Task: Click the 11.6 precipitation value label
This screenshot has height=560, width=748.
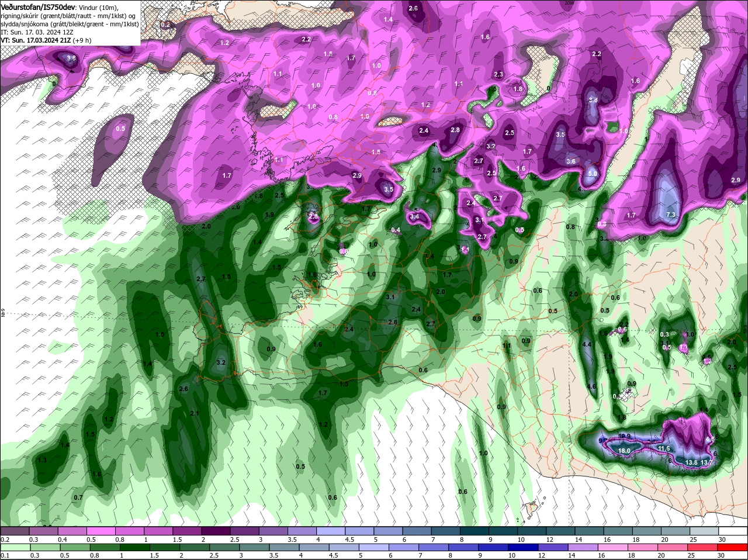Action: pyautogui.click(x=664, y=448)
